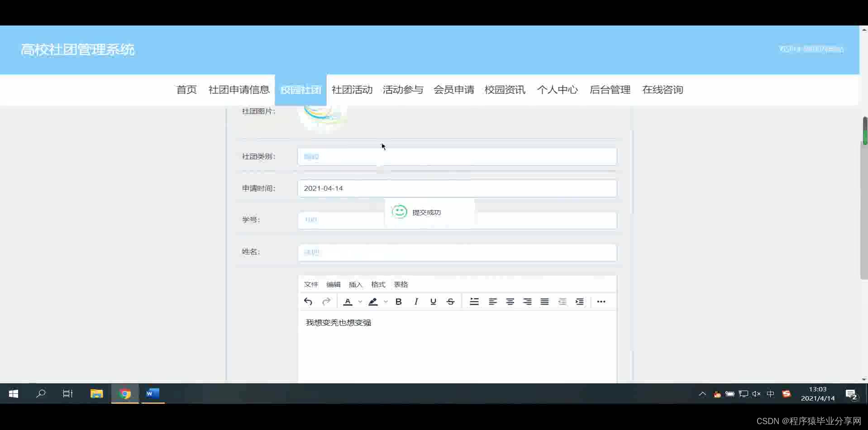Open 社团活动 navigation tab
The width and height of the screenshot is (868, 430).
[352, 90]
